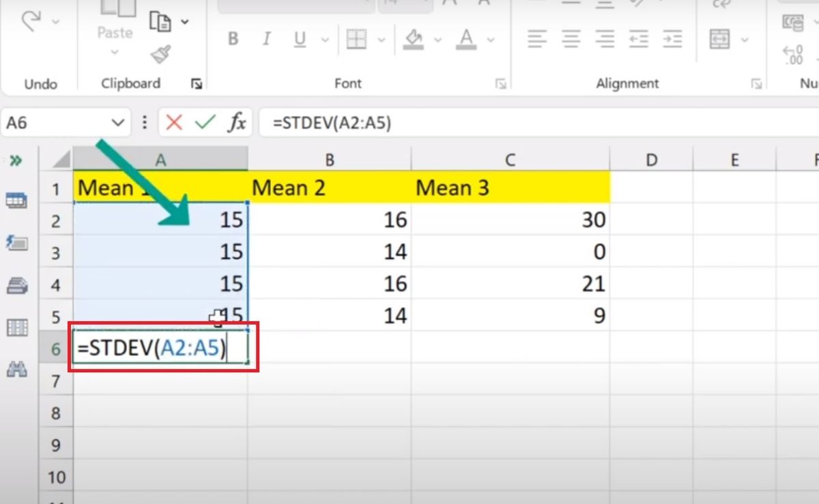
Task: Open the Font group dialog launcher
Action: [501, 84]
